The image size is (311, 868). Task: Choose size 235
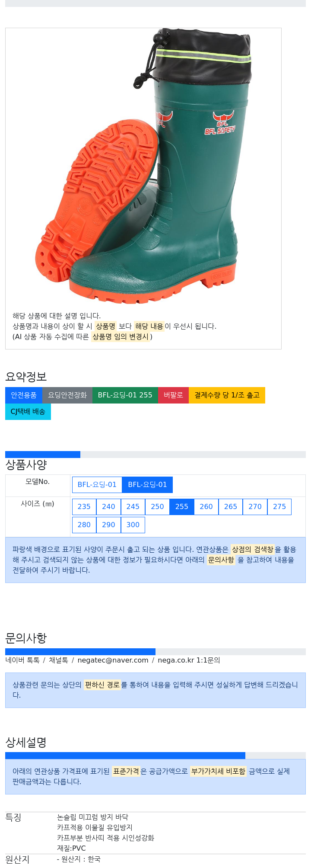pos(84,507)
